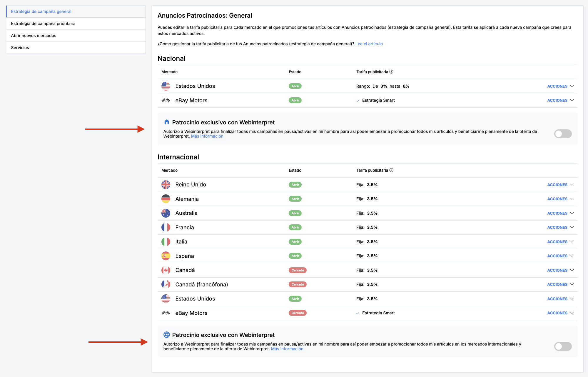Click the eBay Motors flags icon in Internacional
The height and width of the screenshot is (377, 588).
click(x=166, y=313)
